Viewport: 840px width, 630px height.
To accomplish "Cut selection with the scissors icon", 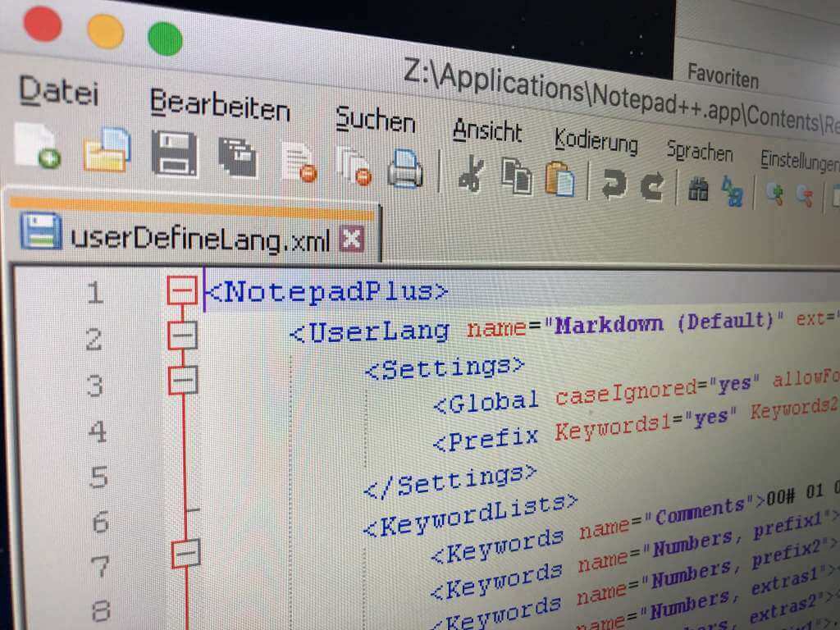I will click(x=471, y=173).
